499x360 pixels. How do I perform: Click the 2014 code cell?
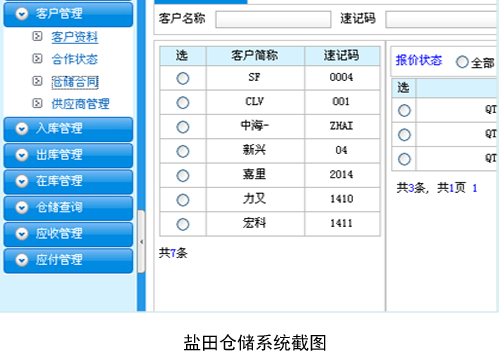[342, 175]
